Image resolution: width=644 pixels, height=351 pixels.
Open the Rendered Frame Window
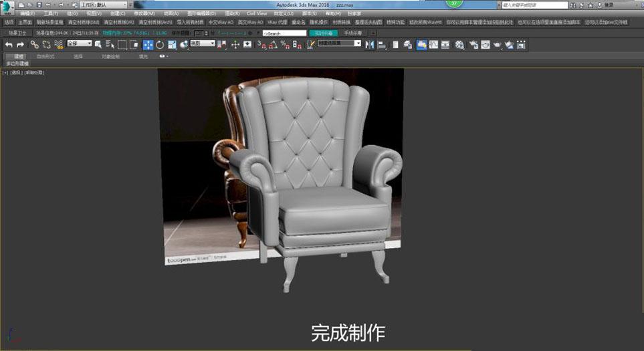pyautogui.click(x=486, y=45)
